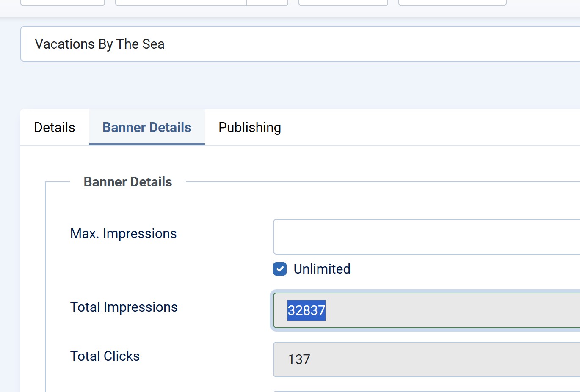Click the third partially visible toolbar button
580x392 pixels.
coord(343,3)
